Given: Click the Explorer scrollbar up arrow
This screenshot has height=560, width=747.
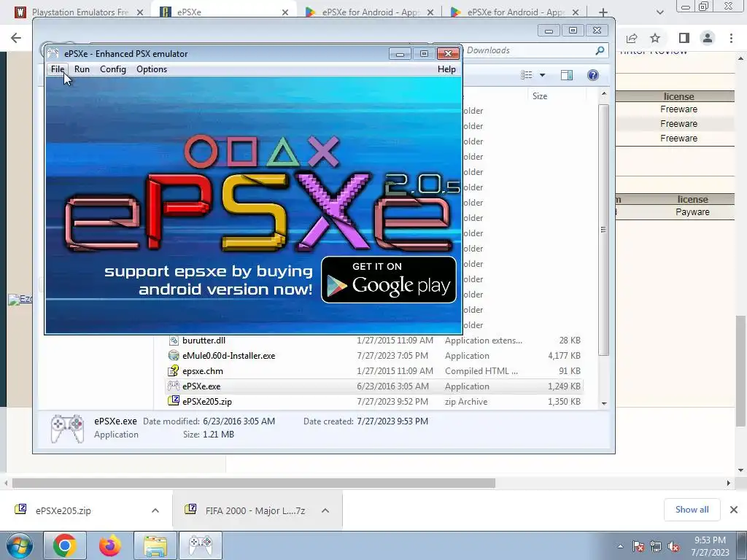Looking at the screenshot, I should coord(604,94).
